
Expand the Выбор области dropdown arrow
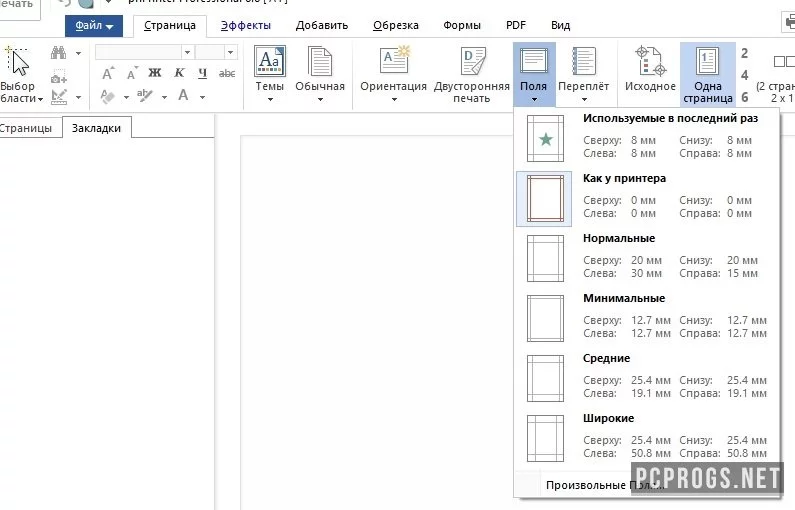pos(40,99)
